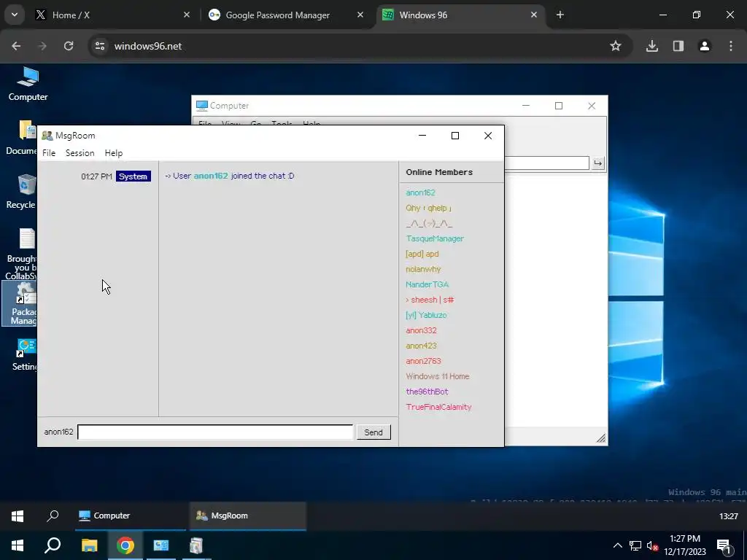This screenshot has width=747, height=560.
Task: Select the Windows 96 browser tab
Action: point(460,15)
